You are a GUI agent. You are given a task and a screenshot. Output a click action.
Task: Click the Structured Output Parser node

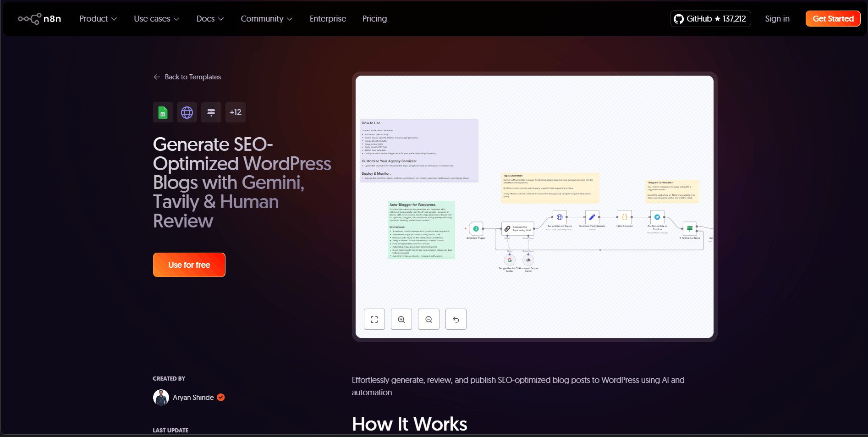[528, 260]
